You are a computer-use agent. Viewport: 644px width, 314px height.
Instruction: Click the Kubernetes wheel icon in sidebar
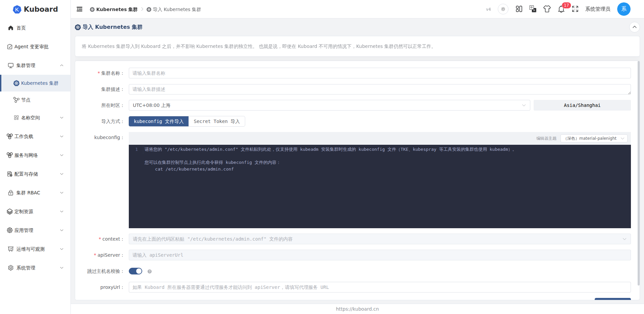tap(16, 83)
